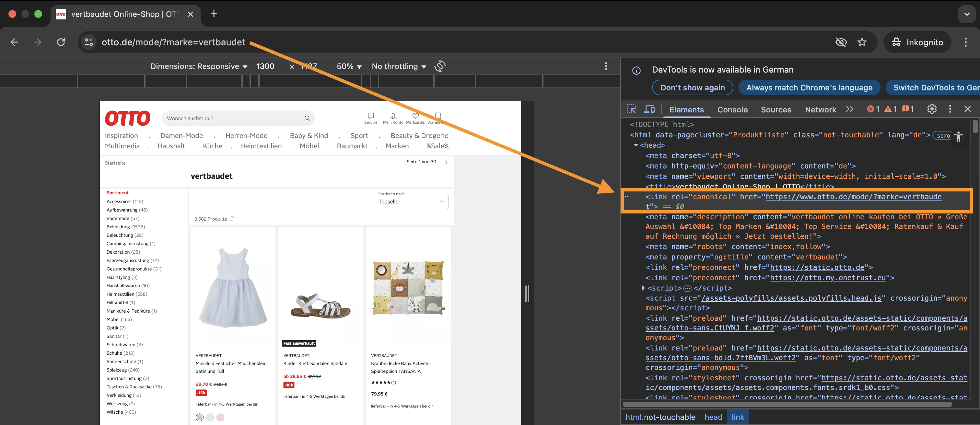Open the Merkzettel heart icon
Screen dimensions: 980x425
(415, 116)
